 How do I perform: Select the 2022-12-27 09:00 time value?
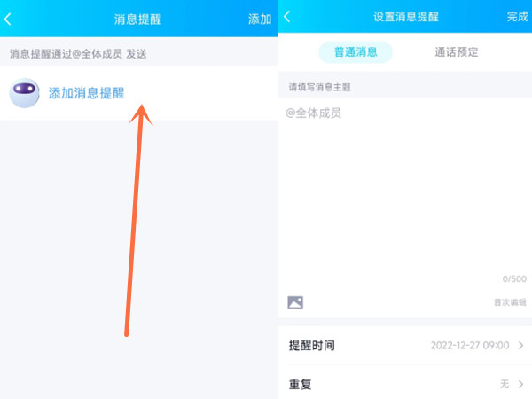point(470,345)
